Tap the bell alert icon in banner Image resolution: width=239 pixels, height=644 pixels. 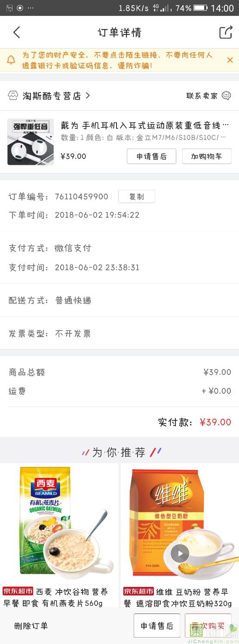(x=11, y=60)
